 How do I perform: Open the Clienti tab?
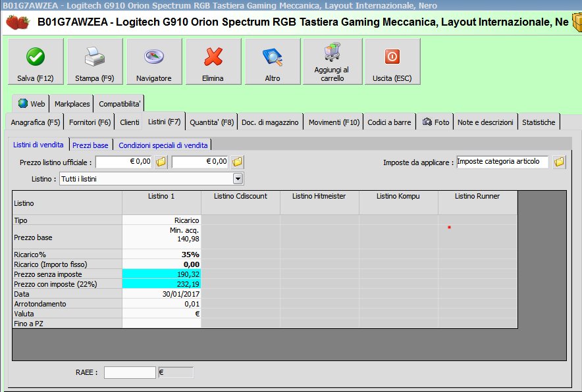point(129,122)
